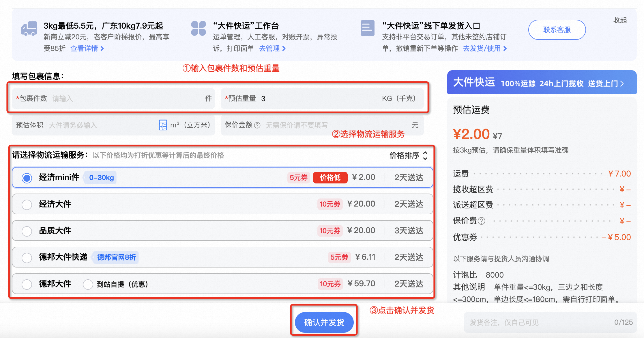This screenshot has width=644, height=338.
Task: Click the 发货备注 remark field
Action: tap(550, 322)
